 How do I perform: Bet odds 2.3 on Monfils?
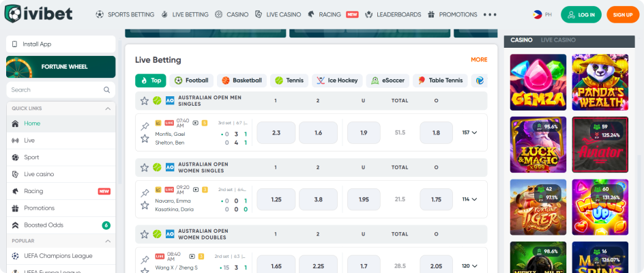[276, 133]
